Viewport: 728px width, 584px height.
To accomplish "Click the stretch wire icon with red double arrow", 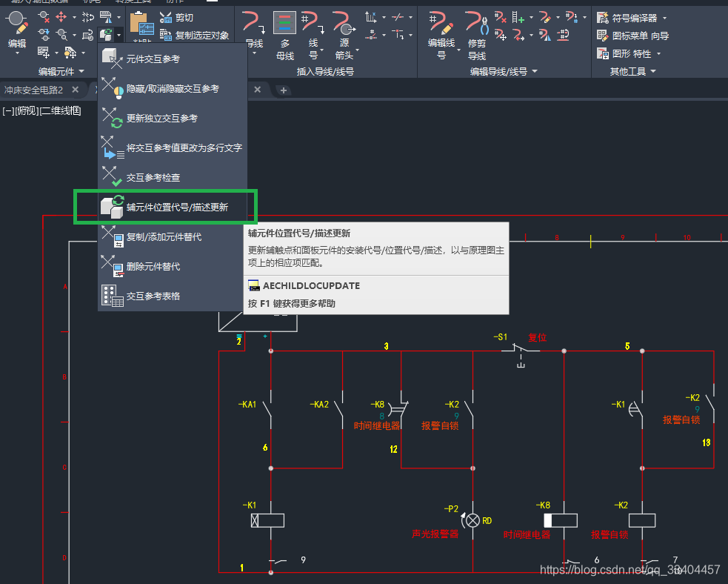I will pos(518,35).
